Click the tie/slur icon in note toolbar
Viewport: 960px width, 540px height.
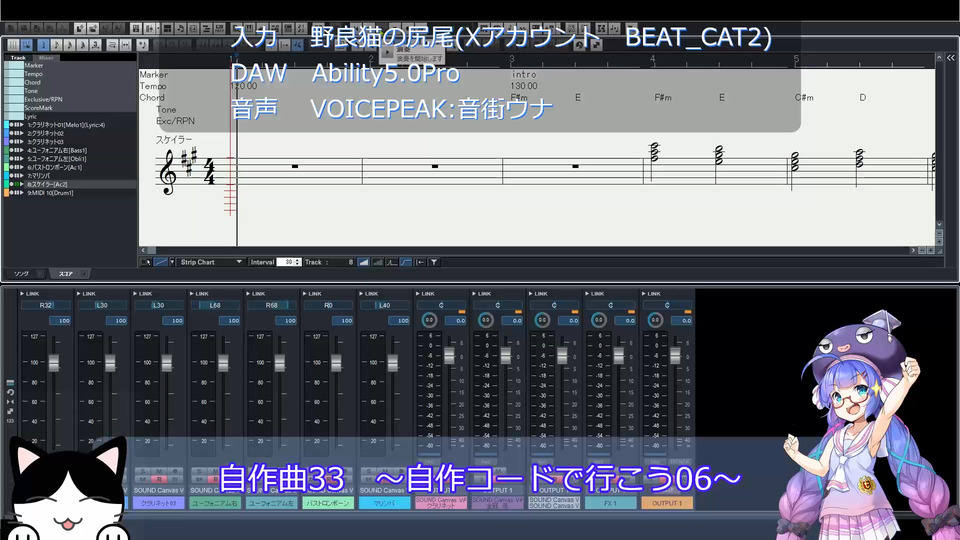pyautogui.click(x=112, y=45)
